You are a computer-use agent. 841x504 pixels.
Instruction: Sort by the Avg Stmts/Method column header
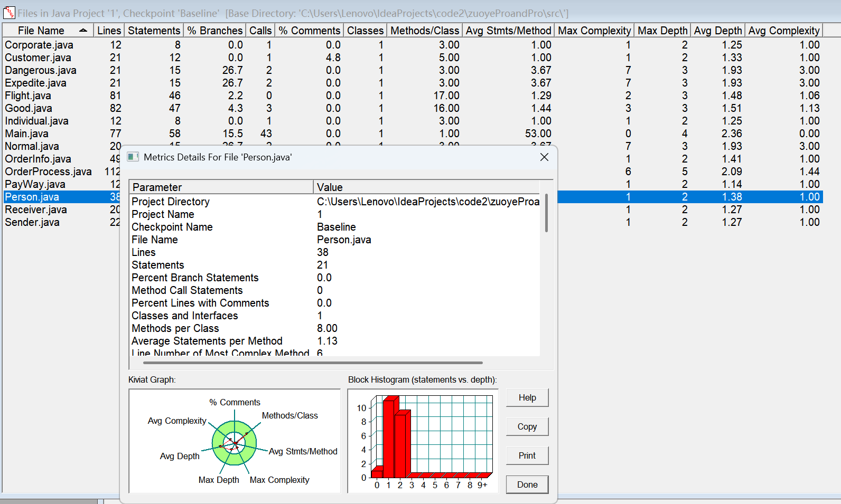point(509,31)
